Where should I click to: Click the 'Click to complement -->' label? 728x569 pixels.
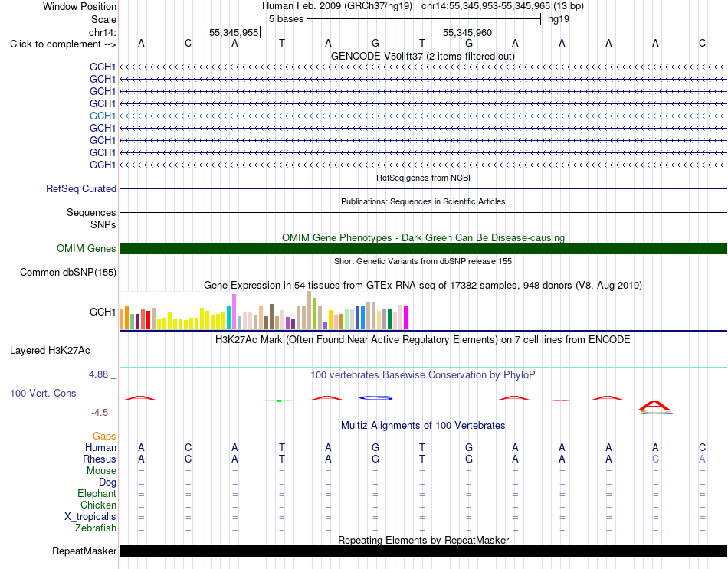[63, 44]
